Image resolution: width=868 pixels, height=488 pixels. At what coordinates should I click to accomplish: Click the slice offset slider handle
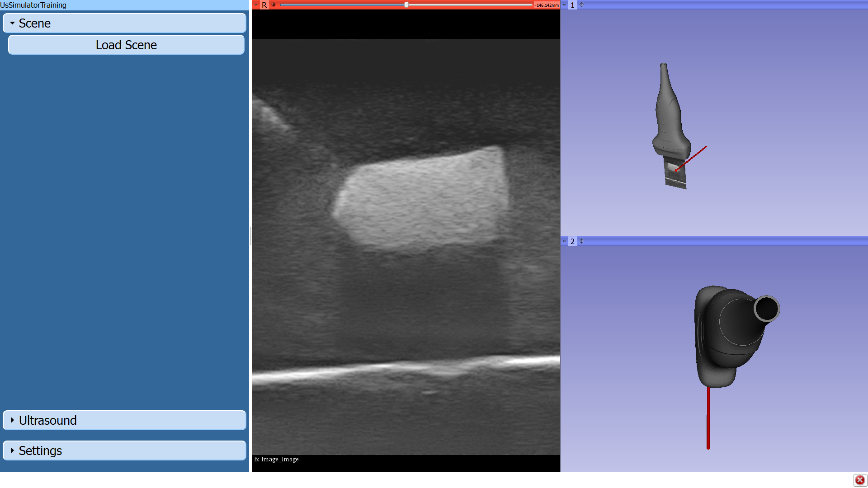point(406,5)
